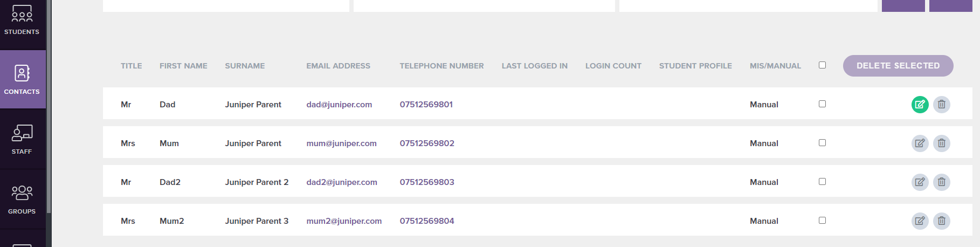The image size is (980, 247).
Task: Edit the Mum2 contact row
Action: tap(920, 221)
